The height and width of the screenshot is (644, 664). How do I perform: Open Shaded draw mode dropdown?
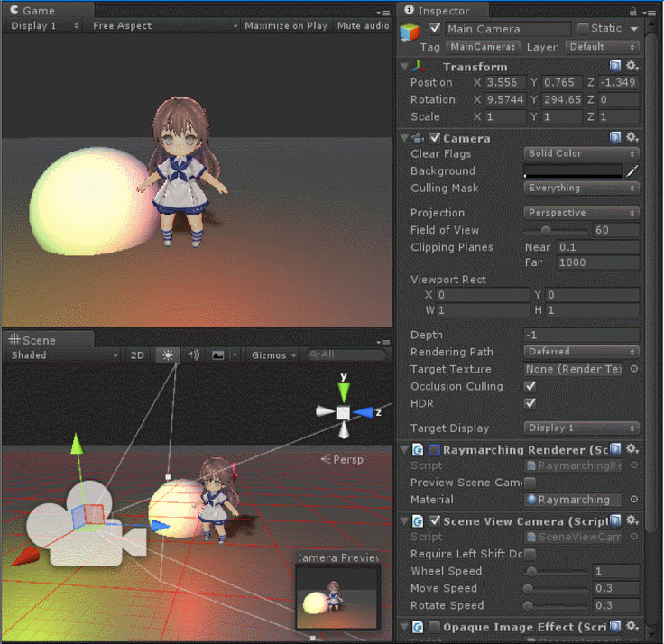click(64, 354)
